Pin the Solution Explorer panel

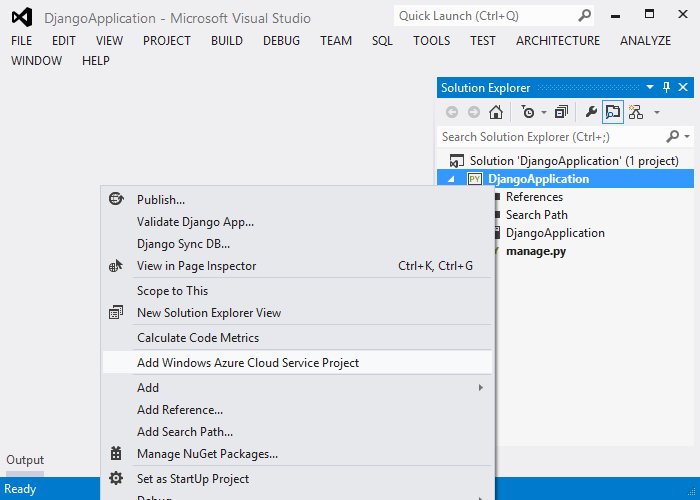666,87
